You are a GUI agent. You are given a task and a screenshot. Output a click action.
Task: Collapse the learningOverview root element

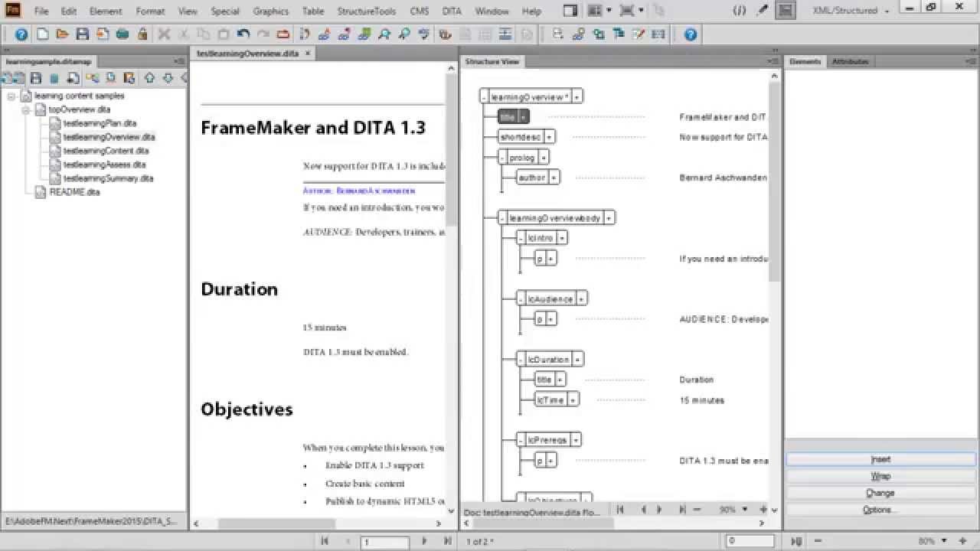point(484,96)
